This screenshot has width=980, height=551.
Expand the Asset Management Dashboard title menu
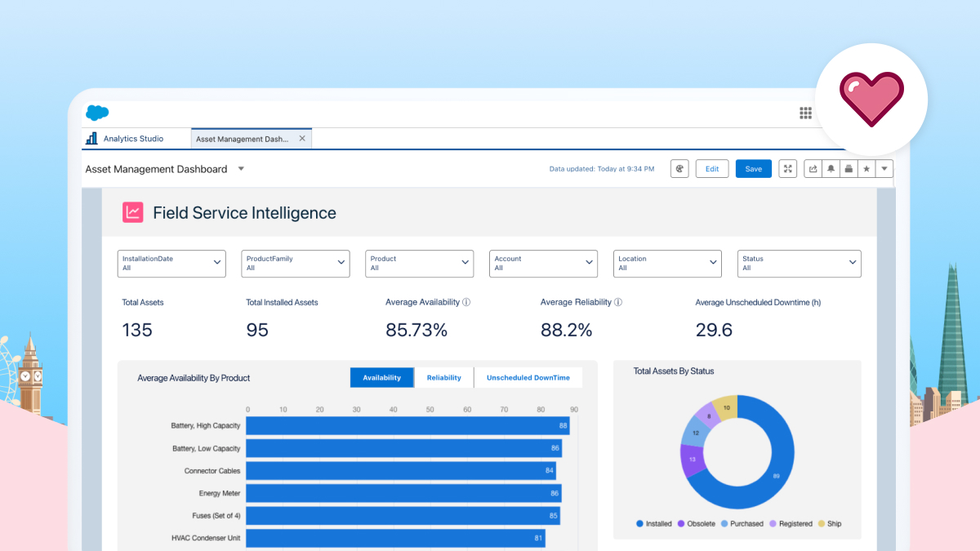tap(240, 168)
